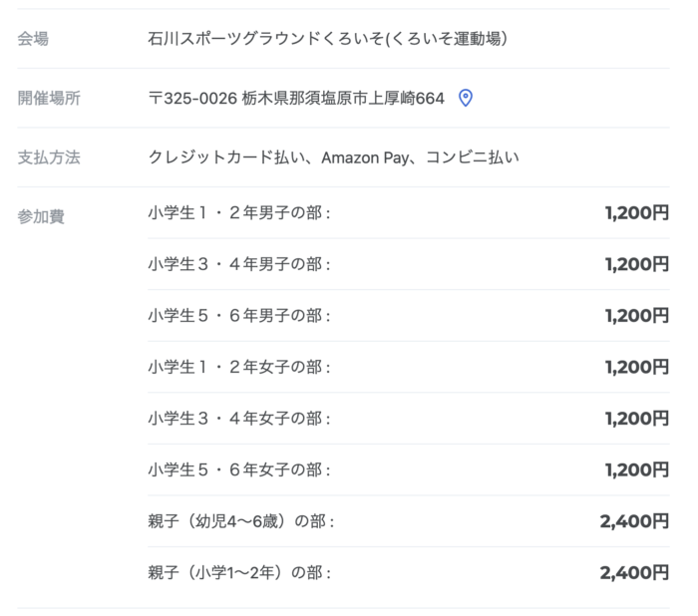Select 小学生5・6年男子の部 entry

239,315
